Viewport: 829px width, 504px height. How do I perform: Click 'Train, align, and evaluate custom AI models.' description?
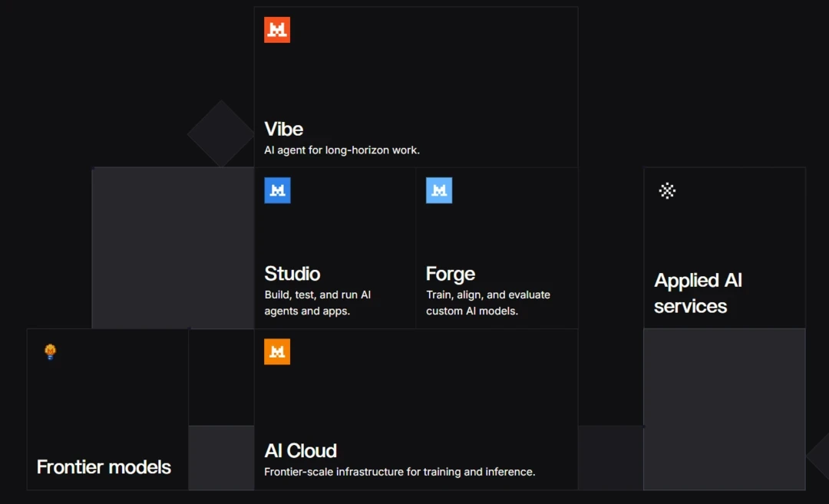tap(488, 303)
